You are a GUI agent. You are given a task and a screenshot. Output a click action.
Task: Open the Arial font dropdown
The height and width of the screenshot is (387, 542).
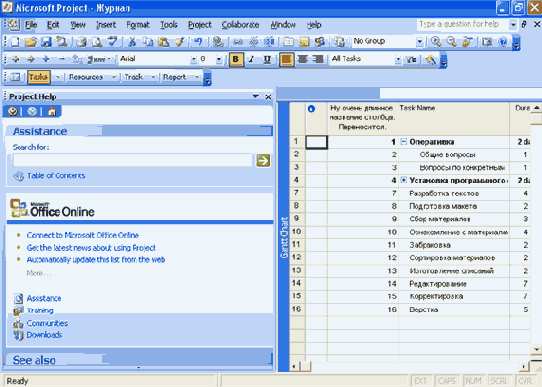click(x=194, y=59)
